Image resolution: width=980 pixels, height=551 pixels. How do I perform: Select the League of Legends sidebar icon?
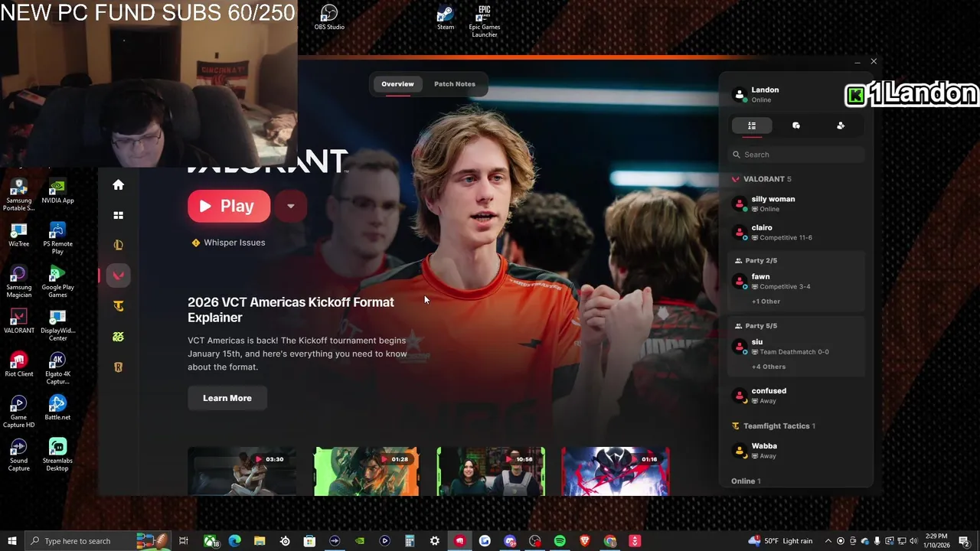tap(118, 245)
